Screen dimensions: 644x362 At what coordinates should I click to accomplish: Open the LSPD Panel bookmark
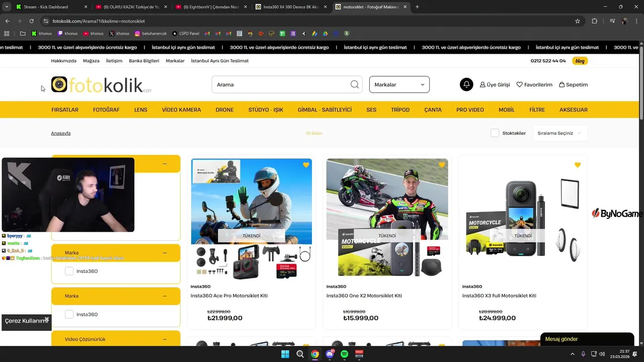coord(186,34)
